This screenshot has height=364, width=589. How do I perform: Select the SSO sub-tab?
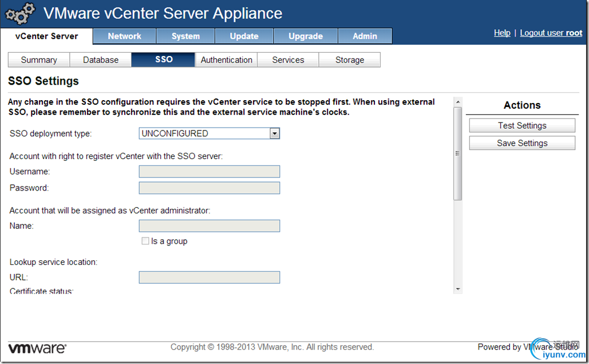tap(164, 60)
